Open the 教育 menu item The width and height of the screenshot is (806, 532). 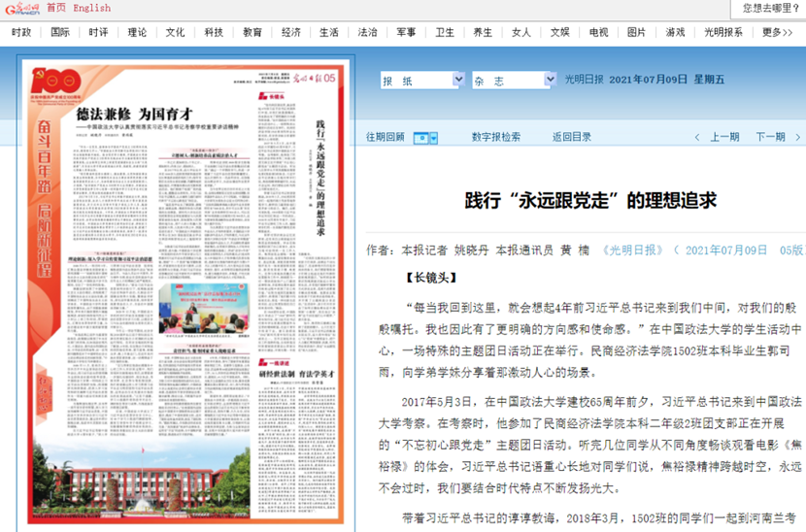[x=252, y=32]
